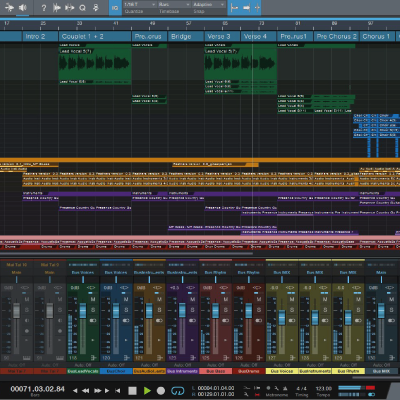Select the BusDrums red name label
Screen dimensions: 400x400
[249, 371]
